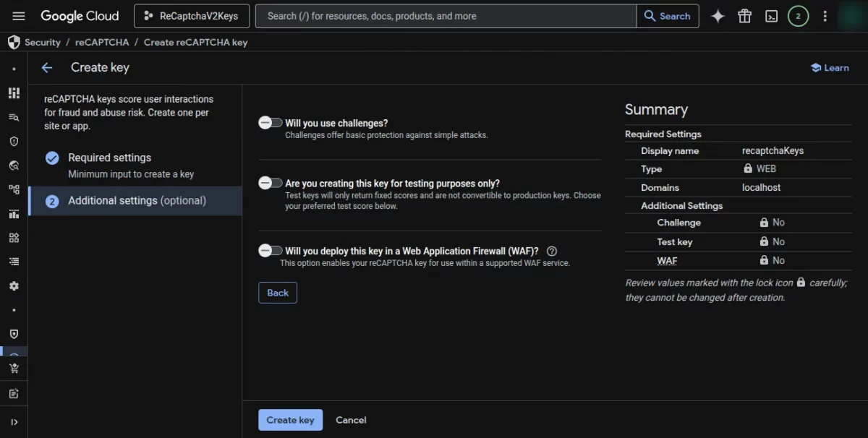This screenshot has width=868, height=438.
Task: Click the back arrow beside Create key
Action: [x=47, y=67]
